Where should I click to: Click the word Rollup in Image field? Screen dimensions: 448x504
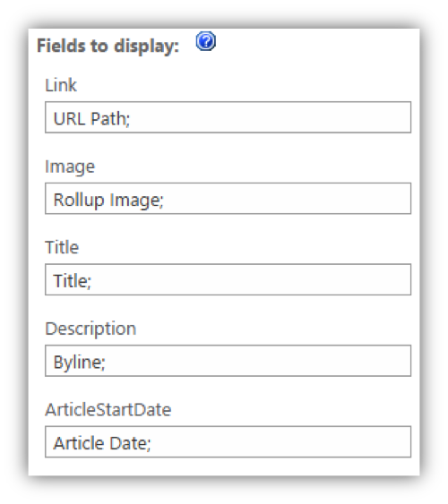tap(79, 201)
